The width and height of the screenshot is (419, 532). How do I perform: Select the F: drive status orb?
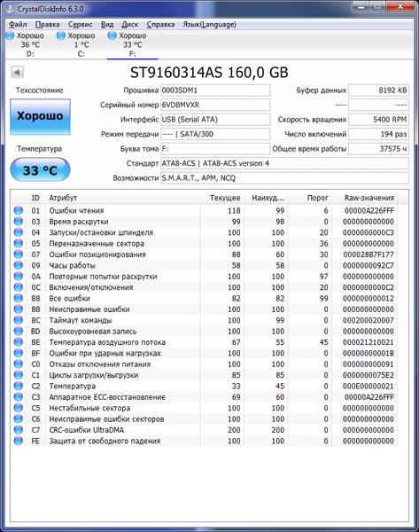[x=113, y=35]
